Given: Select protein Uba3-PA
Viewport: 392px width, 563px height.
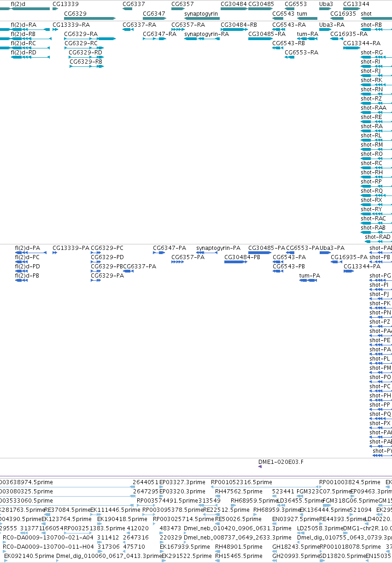Looking at the screenshot, I should [332, 248].
